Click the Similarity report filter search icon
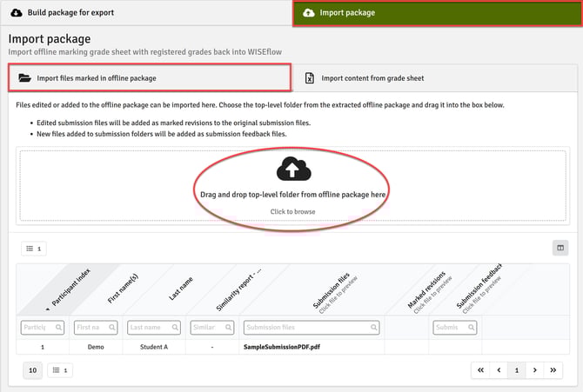 point(227,328)
